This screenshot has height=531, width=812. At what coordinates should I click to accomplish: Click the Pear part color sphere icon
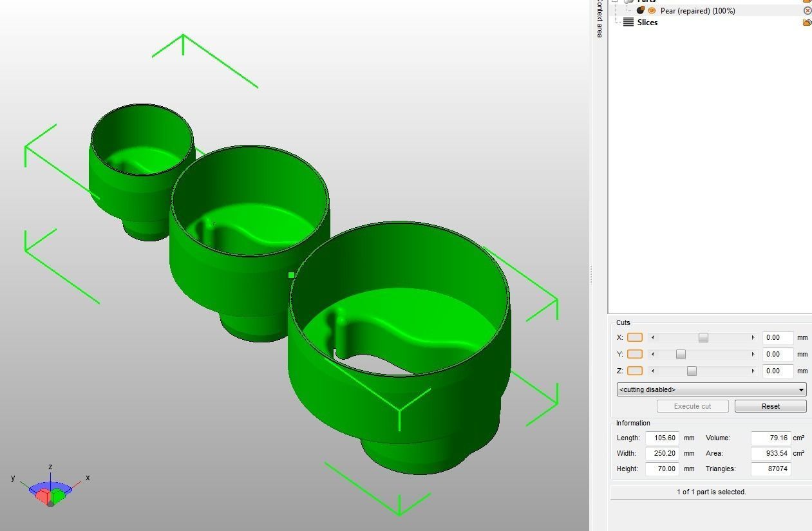pyautogui.click(x=641, y=10)
